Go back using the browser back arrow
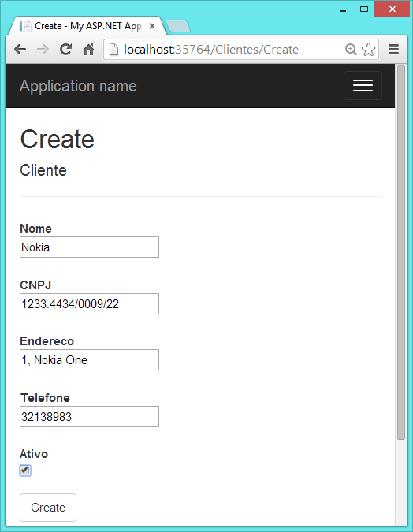This screenshot has width=413, height=532. 20,50
